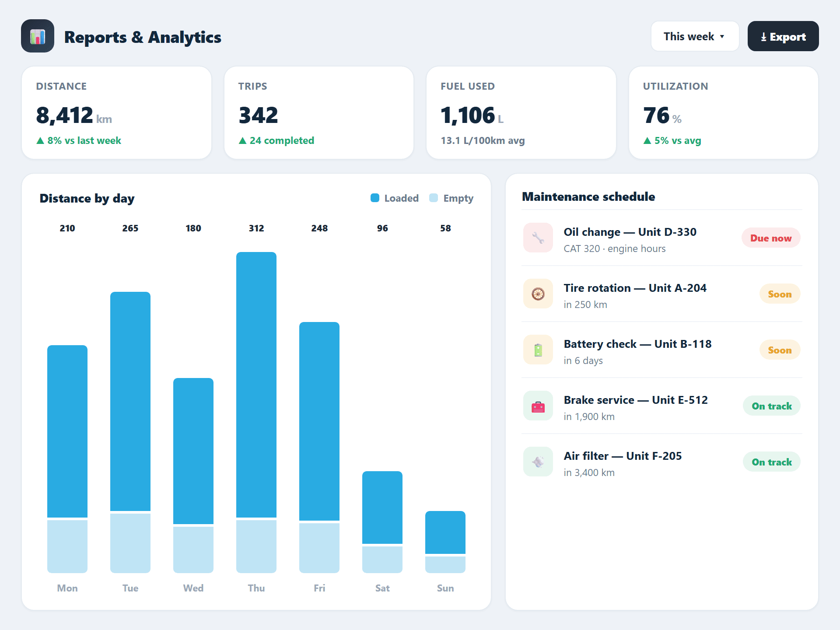Click the 58 value label above Sunday
Screen dimensions: 840x630
(x=445, y=228)
